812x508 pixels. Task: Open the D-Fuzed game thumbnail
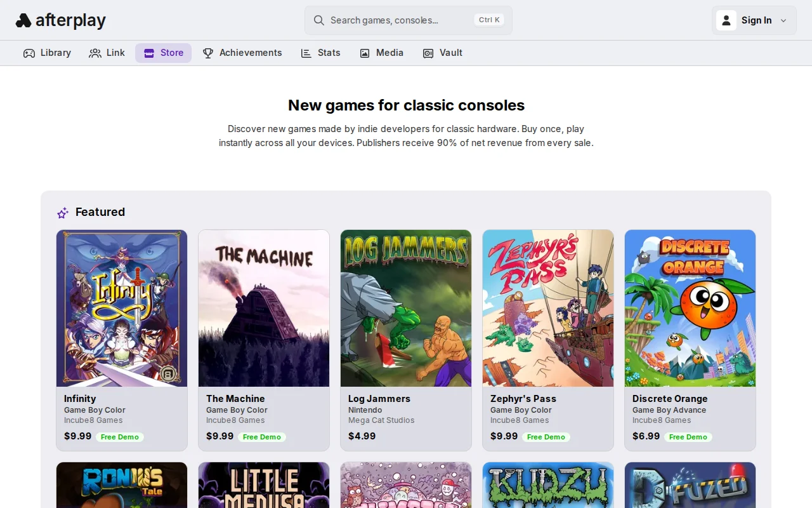[690, 485]
